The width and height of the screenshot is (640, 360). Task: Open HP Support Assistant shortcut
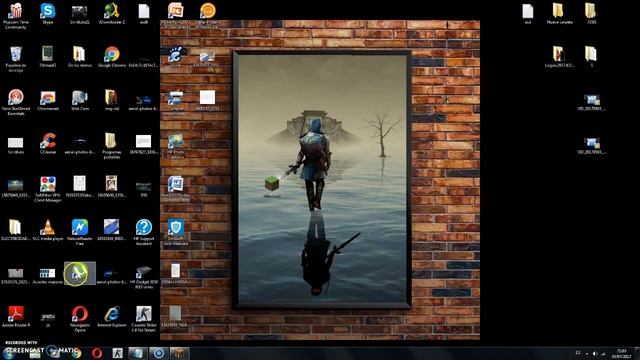click(144, 232)
